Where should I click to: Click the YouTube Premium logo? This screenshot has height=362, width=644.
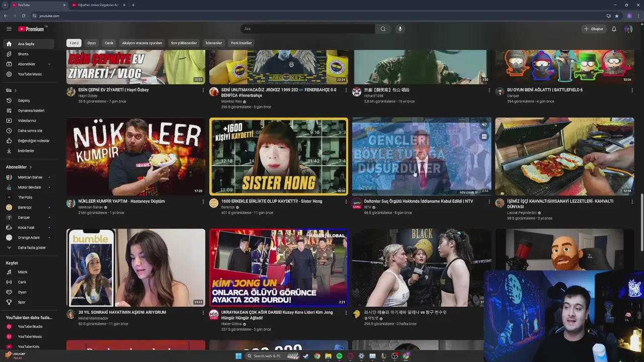pos(31,29)
